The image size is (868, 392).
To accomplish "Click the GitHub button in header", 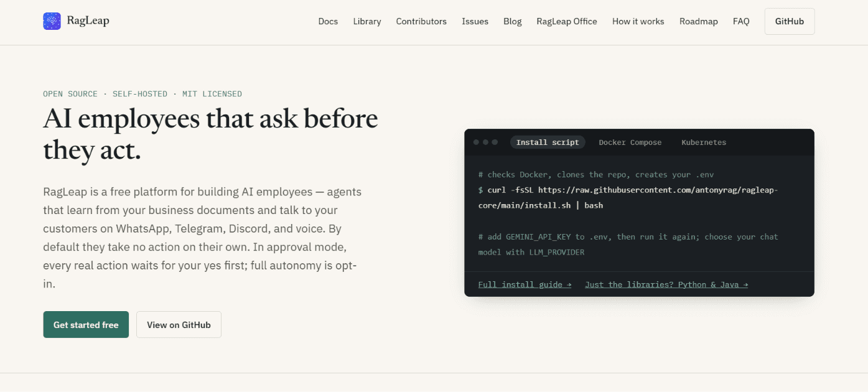I will (x=790, y=21).
